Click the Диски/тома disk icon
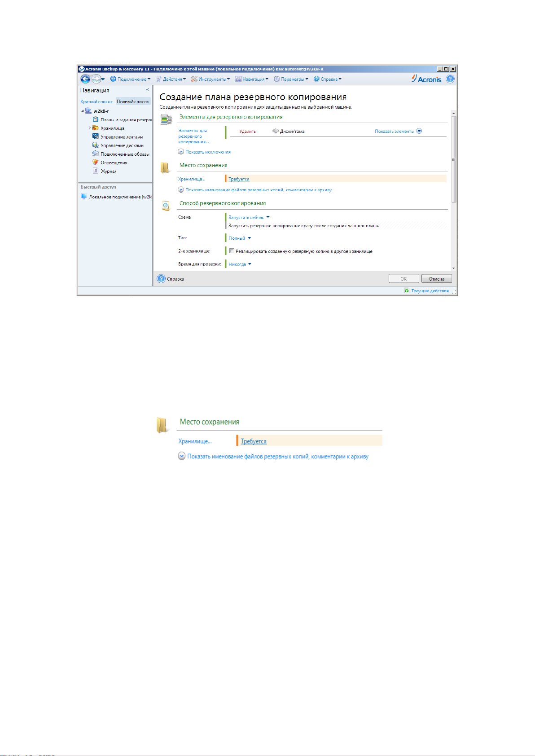 [x=276, y=131]
